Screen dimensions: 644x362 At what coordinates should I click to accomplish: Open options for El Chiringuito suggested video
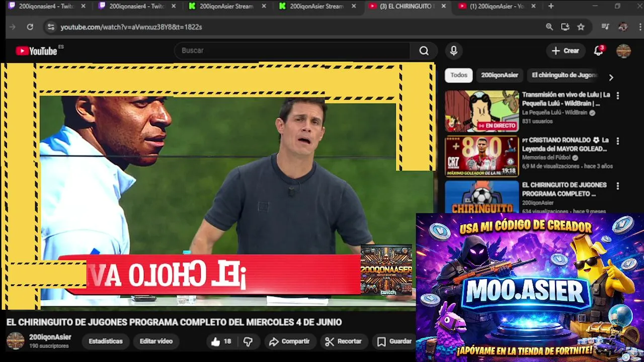click(618, 186)
